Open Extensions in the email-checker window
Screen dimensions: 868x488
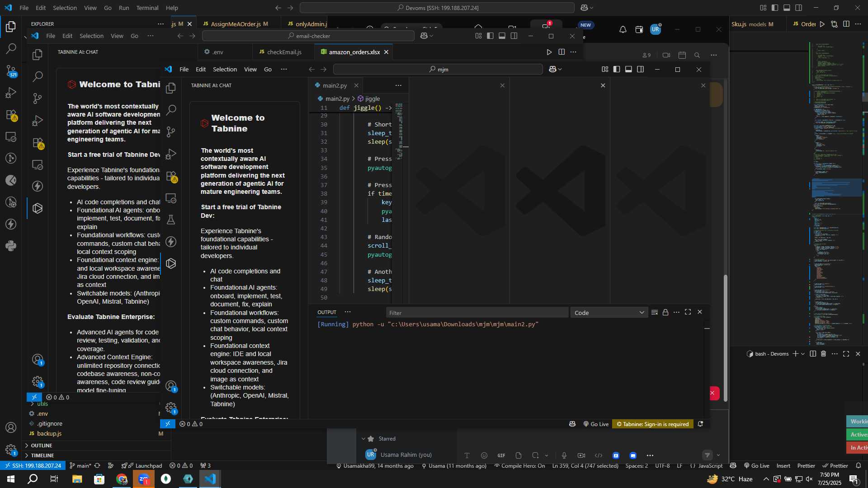[x=38, y=143]
